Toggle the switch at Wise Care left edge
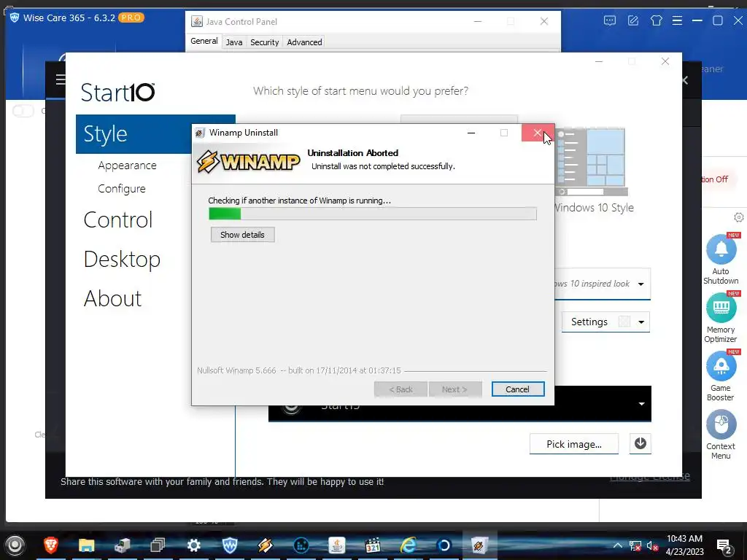The image size is (747, 560). point(23,111)
